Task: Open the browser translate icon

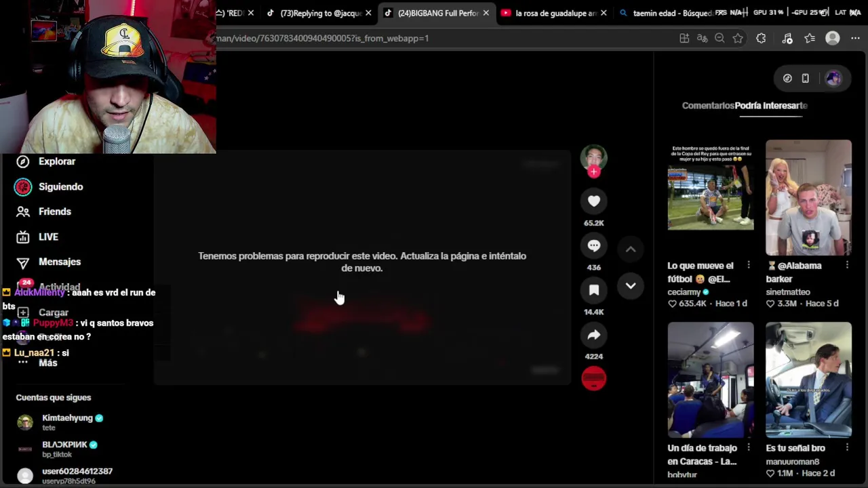Action: (x=702, y=39)
